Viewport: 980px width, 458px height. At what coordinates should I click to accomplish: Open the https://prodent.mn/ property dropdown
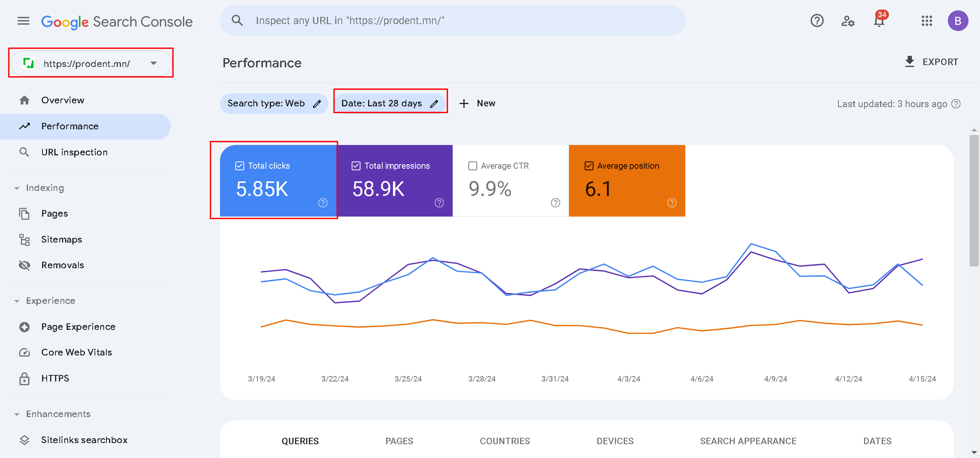(91, 64)
